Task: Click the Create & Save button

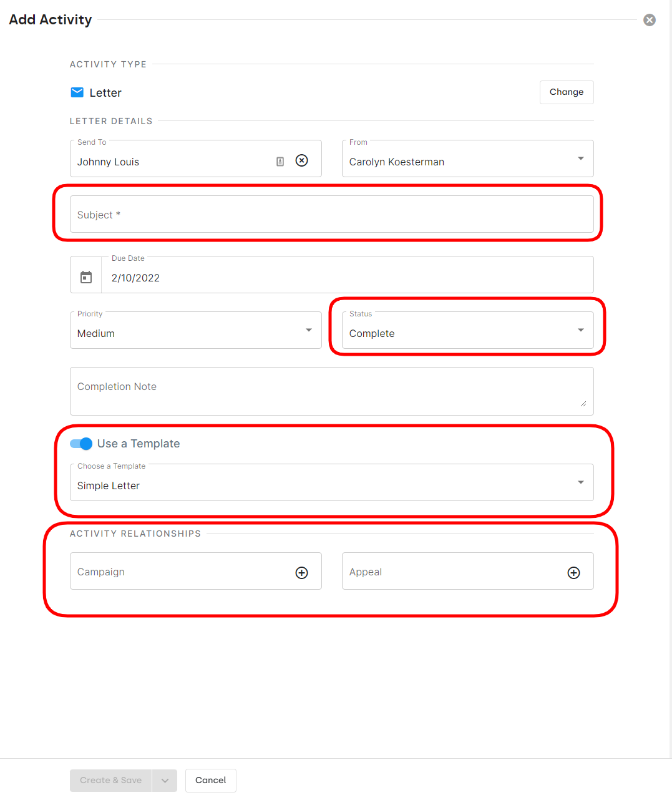Action: click(111, 781)
